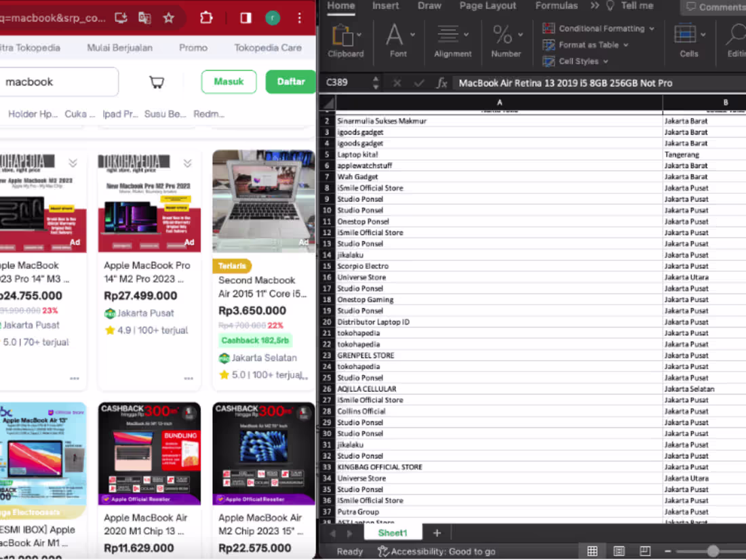Click the Cells group icon

point(685,35)
